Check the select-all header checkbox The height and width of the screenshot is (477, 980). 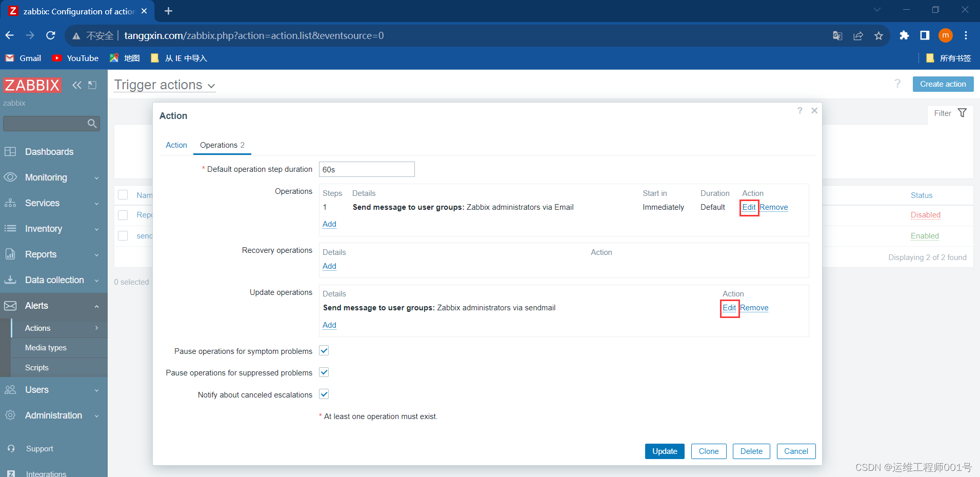click(x=123, y=195)
